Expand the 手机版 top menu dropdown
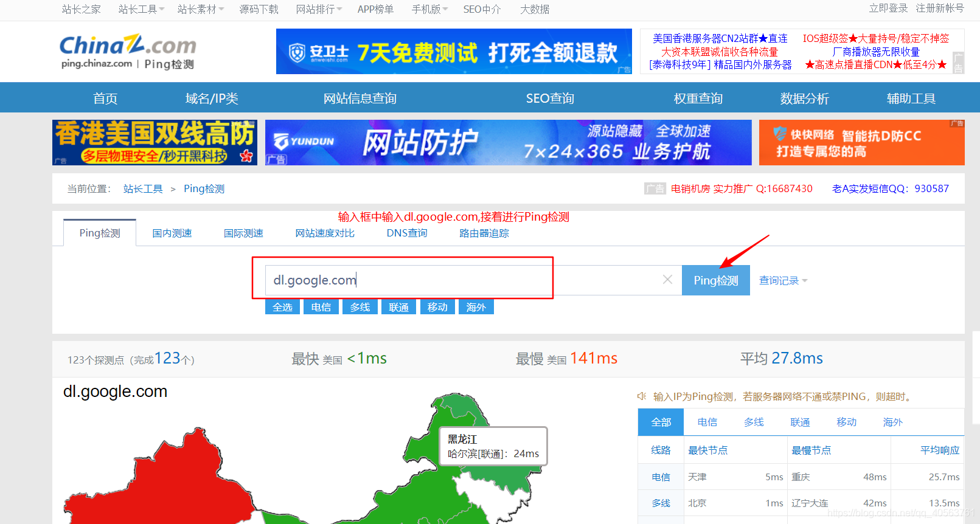Viewport: 980px width, 524px height. (429, 9)
